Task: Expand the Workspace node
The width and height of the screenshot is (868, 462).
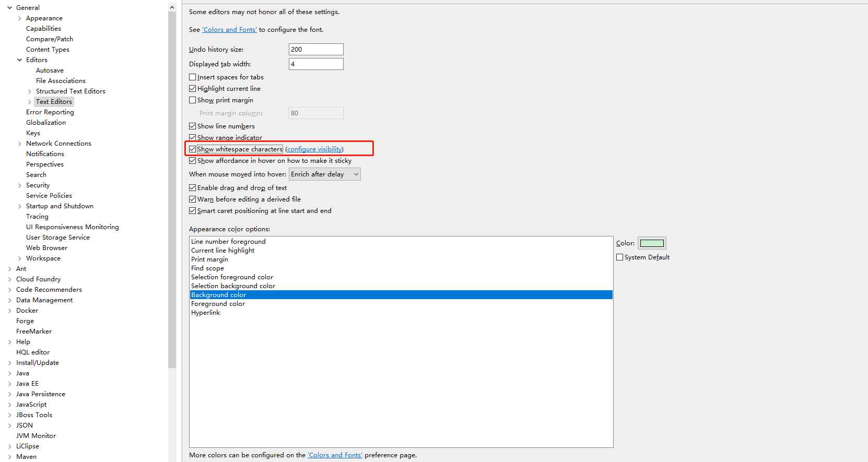Action: point(20,258)
